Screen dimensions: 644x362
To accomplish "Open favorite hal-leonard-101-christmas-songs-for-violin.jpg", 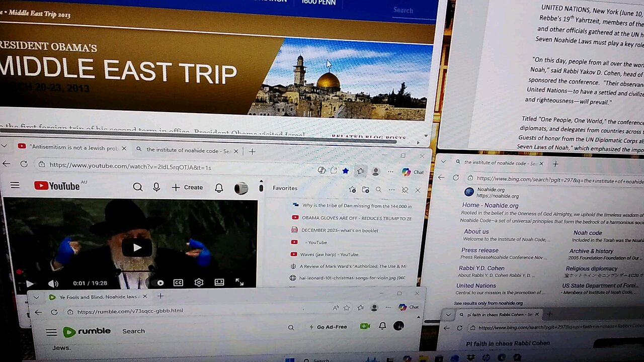I will tap(348, 278).
